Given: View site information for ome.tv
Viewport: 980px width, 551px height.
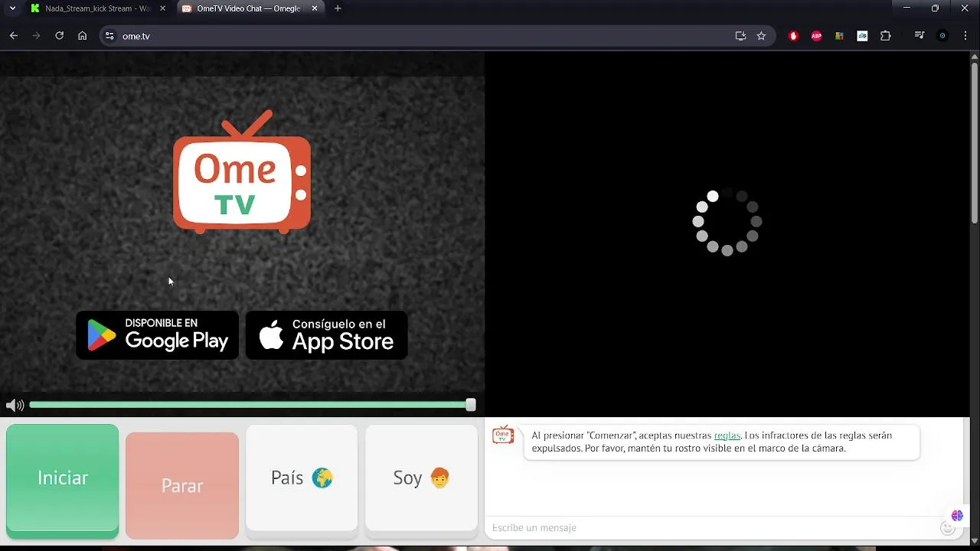Looking at the screenshot, I should pyautogui.click(x=109, y=36).
